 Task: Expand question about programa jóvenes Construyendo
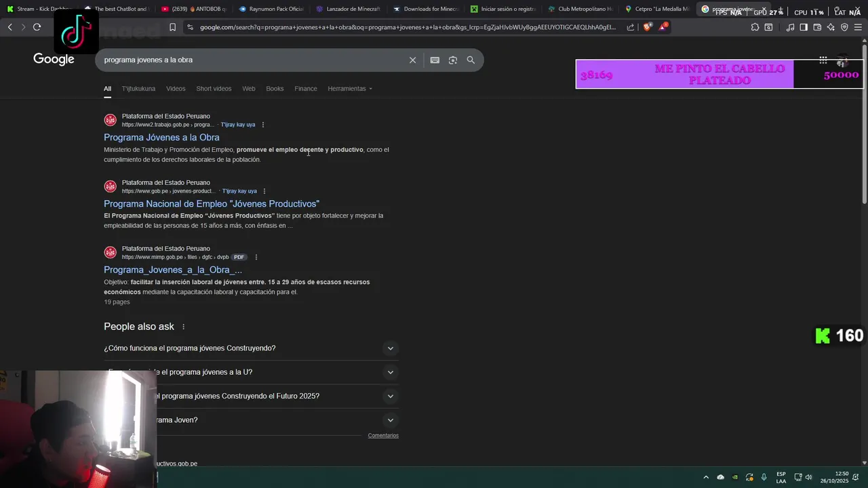pos(251,348)
